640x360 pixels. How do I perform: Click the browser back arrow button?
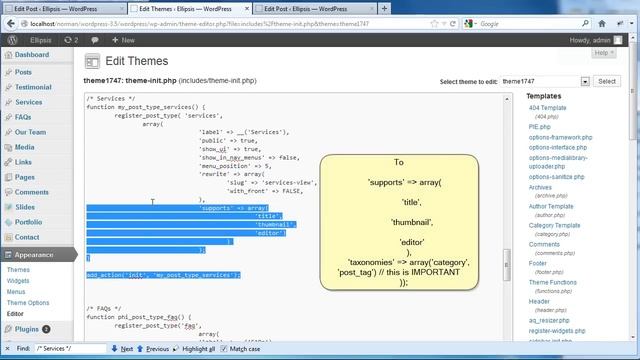pos(11,24)
